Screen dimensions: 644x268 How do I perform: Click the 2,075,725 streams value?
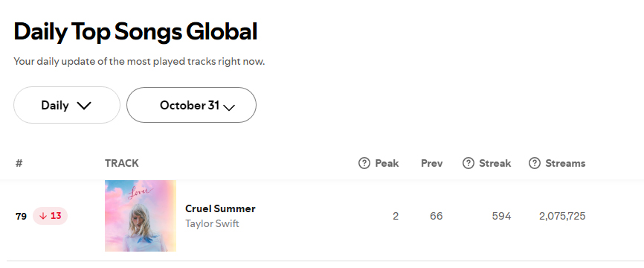click(x=562, y=216)
